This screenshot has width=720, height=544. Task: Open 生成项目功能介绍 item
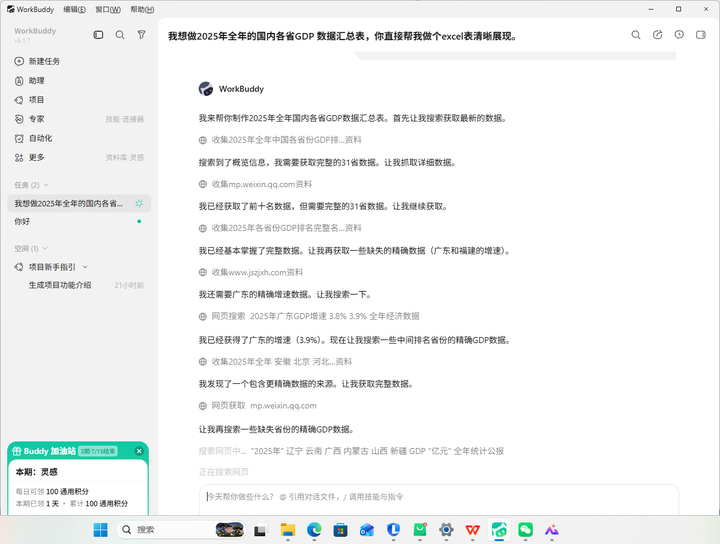click(60, 285)
